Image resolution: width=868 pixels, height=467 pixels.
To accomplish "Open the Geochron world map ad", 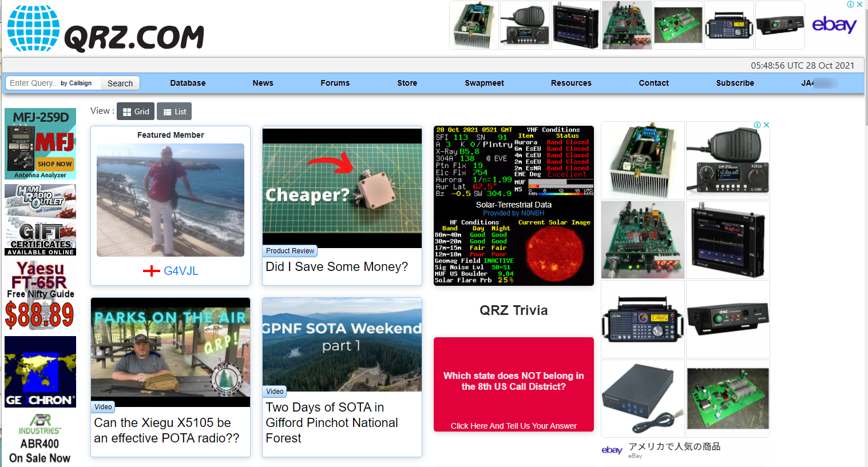I will pyautogui.click(x=40, y=372).
